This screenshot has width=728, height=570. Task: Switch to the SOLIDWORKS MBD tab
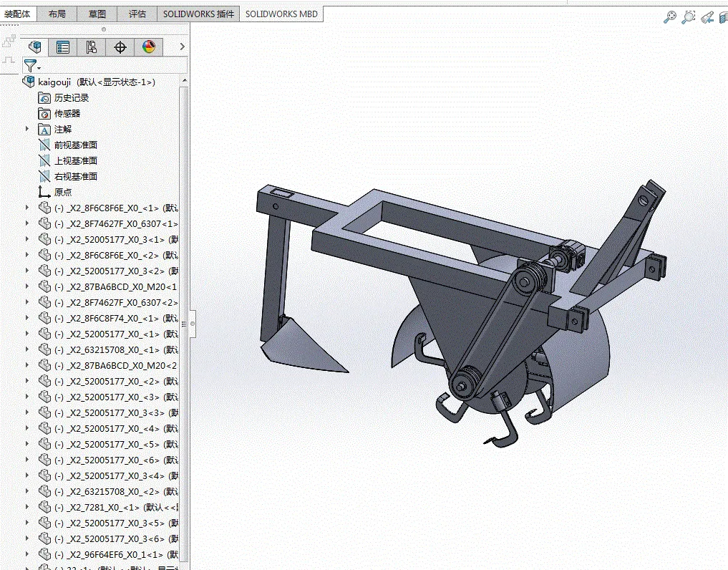281,14
